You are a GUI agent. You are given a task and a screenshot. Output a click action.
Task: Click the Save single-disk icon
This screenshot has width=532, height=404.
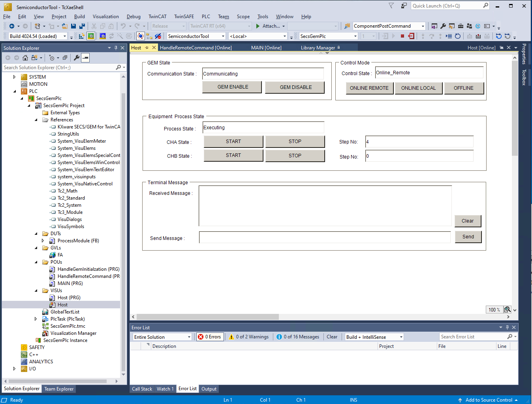74,26
